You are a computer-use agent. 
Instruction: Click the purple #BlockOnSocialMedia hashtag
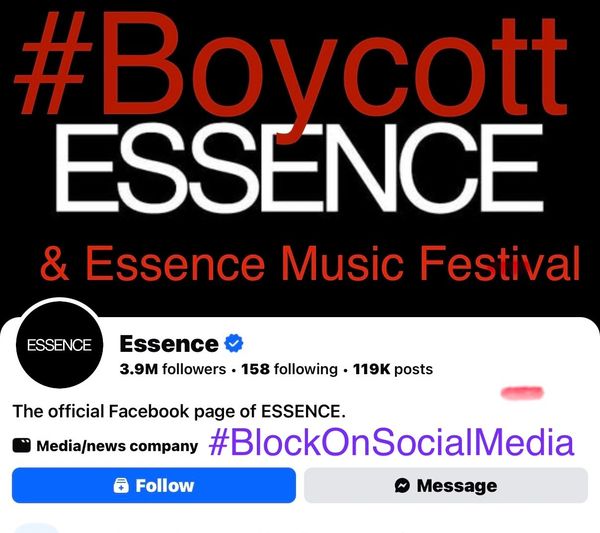point(392,443)
